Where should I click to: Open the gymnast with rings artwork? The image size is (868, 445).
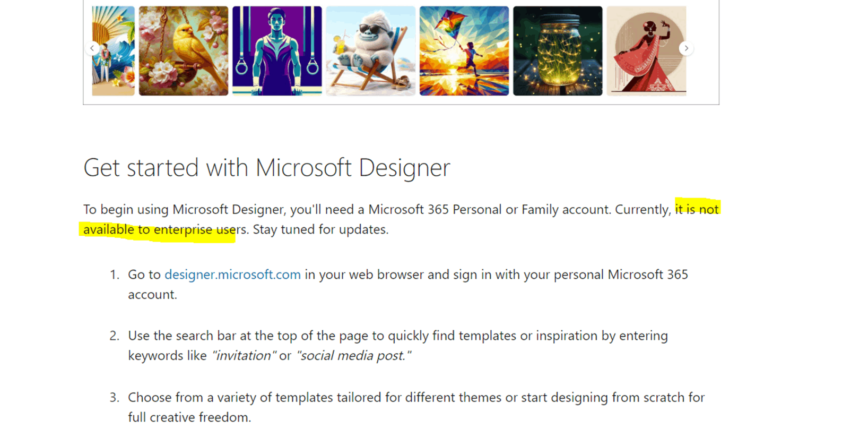(277, 51)
